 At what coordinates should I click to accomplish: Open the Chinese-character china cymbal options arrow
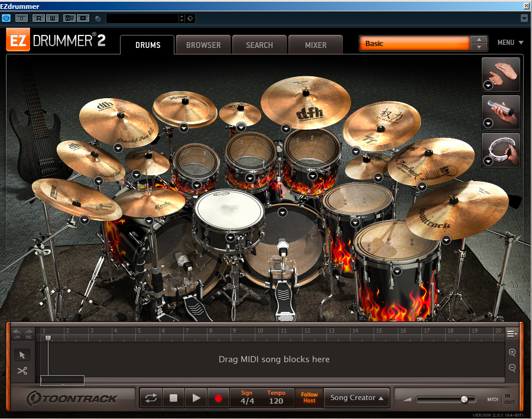356,152
